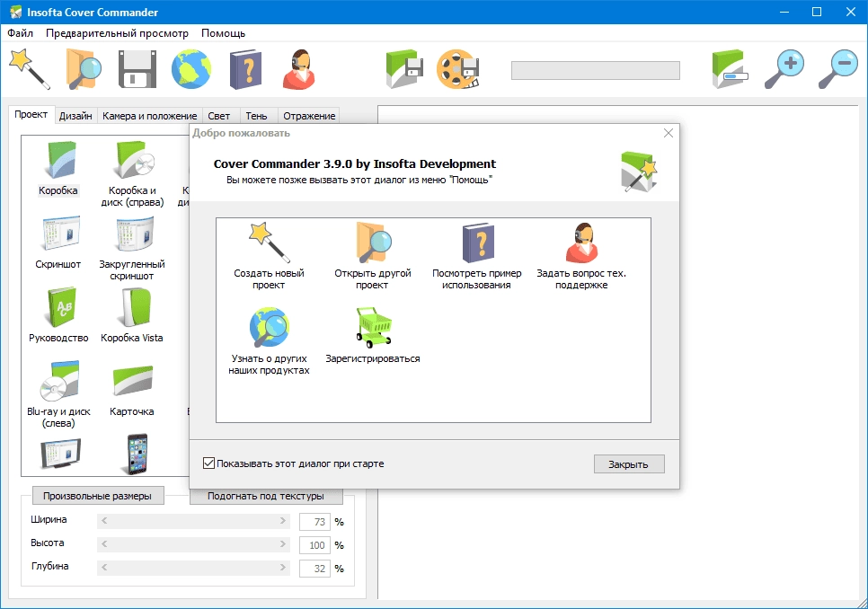Select the smartphone template icon
868x609 pixels.
pos(137,455)
